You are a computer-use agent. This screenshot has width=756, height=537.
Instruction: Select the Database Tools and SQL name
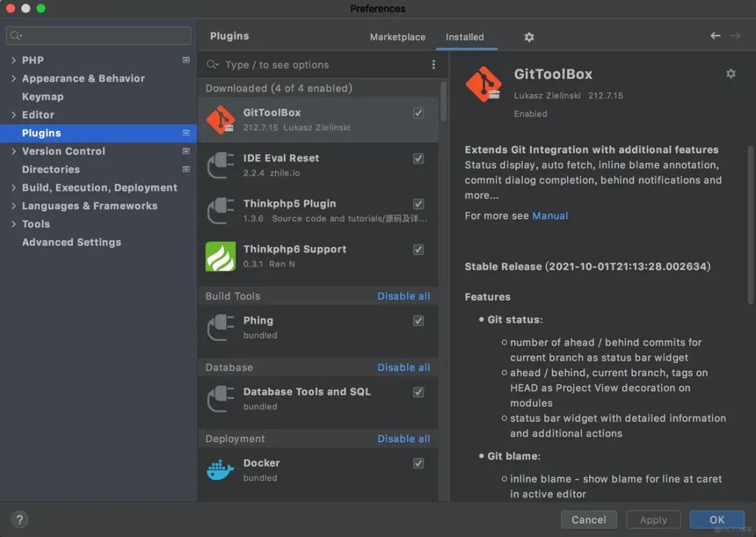pyautogui.click(x=307, y=392)
